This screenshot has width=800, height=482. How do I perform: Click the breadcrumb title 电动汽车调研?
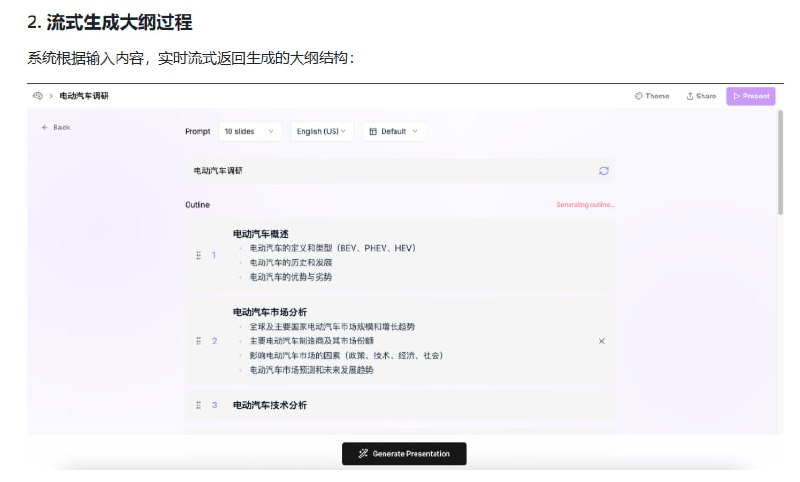click(x=84, y=96)
